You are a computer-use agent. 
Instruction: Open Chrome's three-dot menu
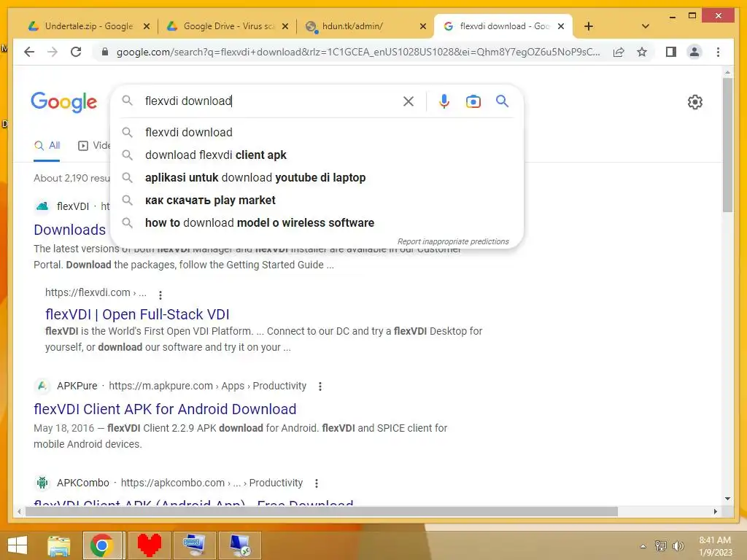pos(718,52)
